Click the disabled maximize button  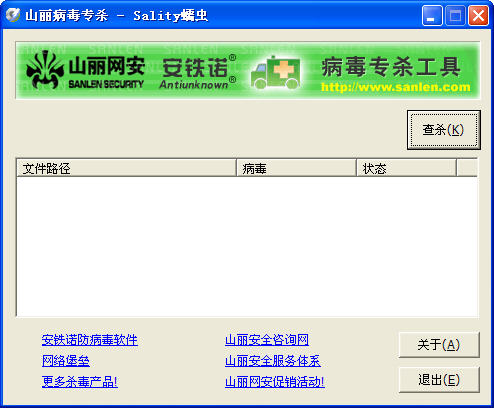coord(455,15)
